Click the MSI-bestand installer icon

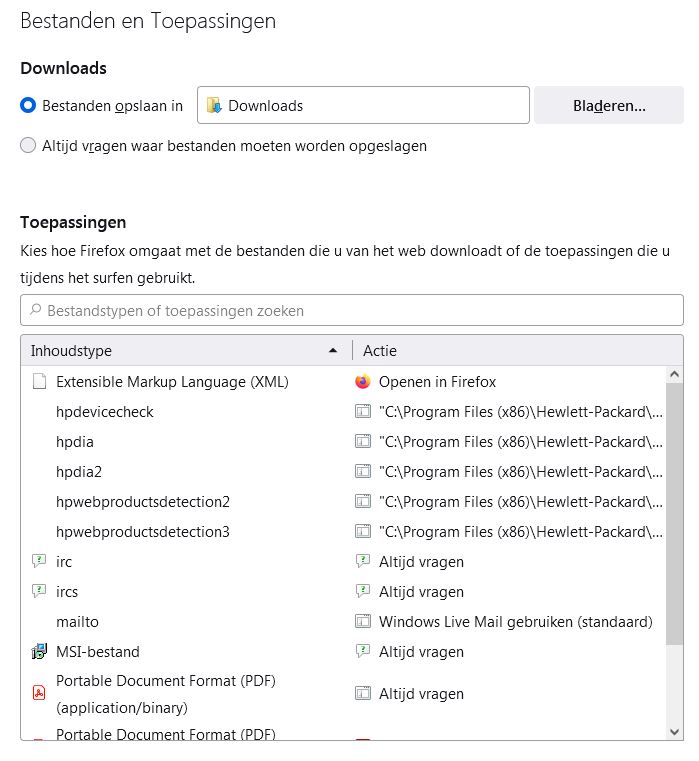pos(39,652)
